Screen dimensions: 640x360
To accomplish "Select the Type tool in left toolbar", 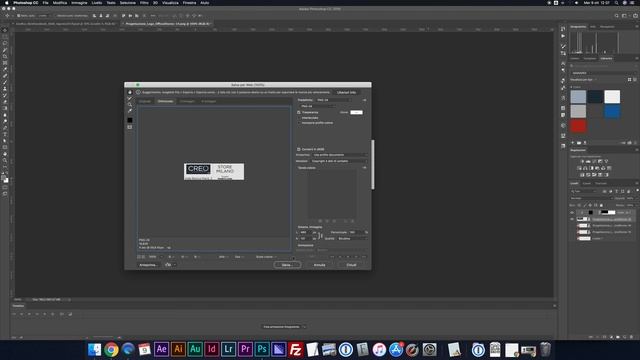I will coord(5,134).
